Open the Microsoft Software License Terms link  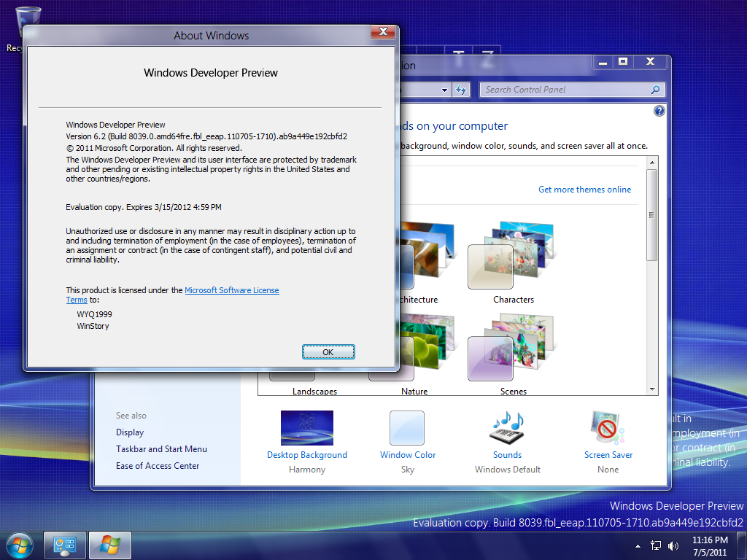[231, 290]
